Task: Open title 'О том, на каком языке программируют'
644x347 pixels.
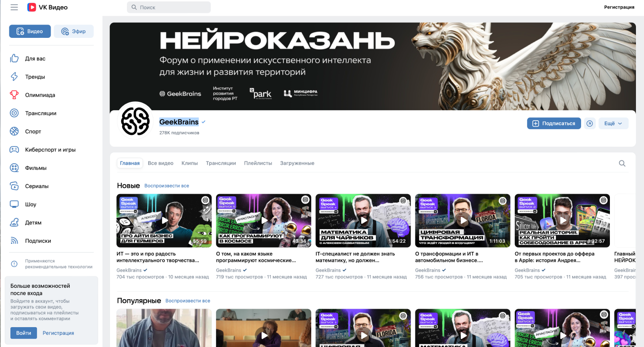Action: click(256, 257)
